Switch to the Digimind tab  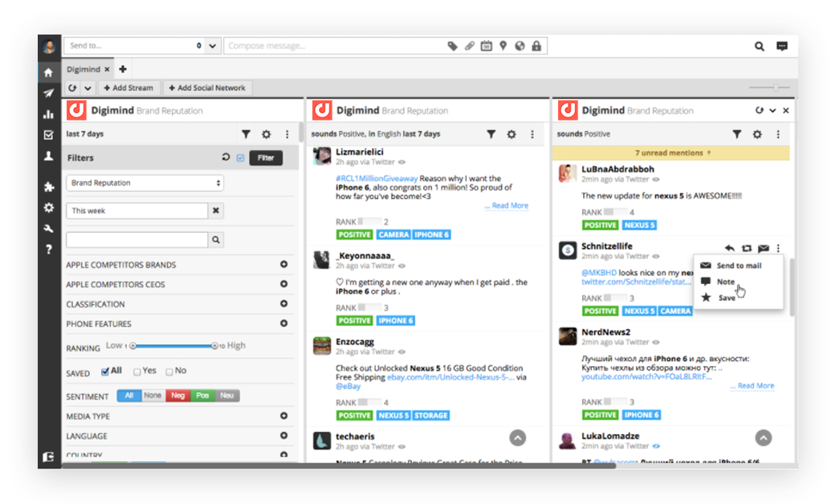pos(84,69)
